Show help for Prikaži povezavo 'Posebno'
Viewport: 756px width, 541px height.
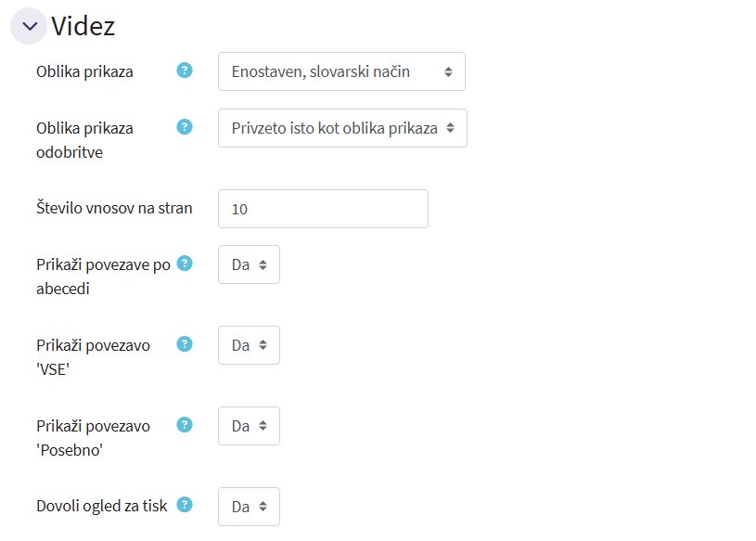pyautogui.click(x=185, y=425)
